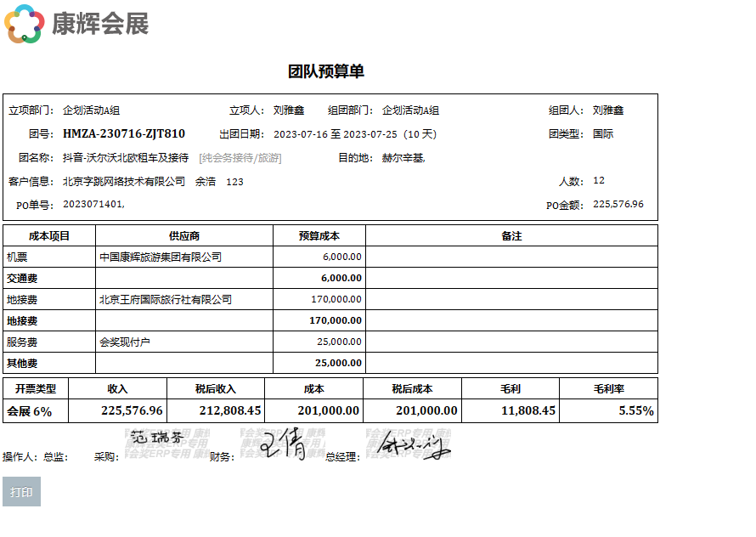Click the gray 纯会务接待/旅游 tag
Viewport: 756px width, 537px height.
[240, 158]
